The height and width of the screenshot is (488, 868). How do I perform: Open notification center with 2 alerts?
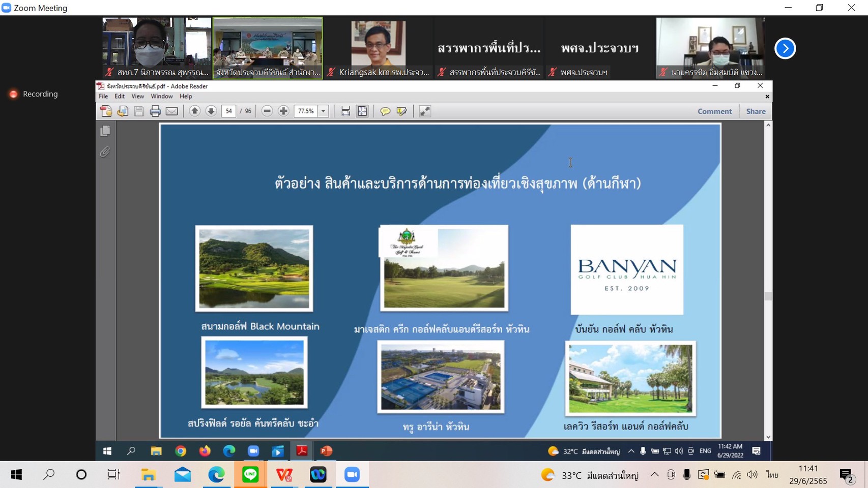846,476
